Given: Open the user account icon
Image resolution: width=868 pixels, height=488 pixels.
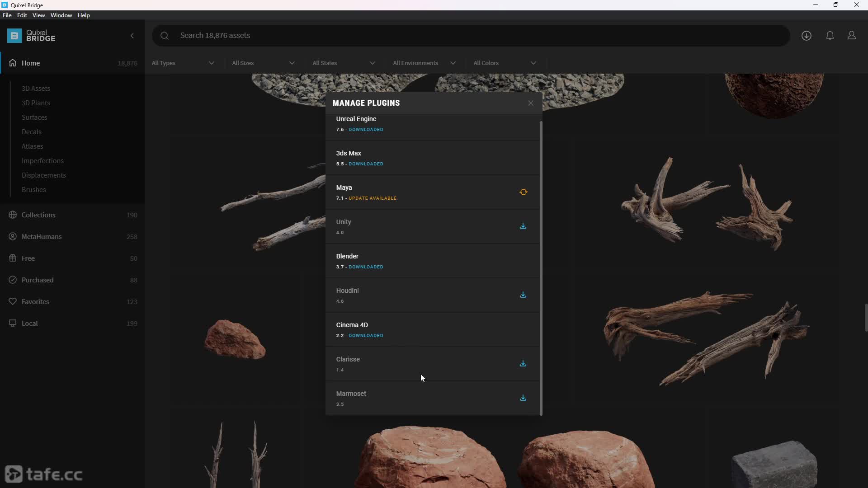Looking at the screenshot, I should coord(852,35).
